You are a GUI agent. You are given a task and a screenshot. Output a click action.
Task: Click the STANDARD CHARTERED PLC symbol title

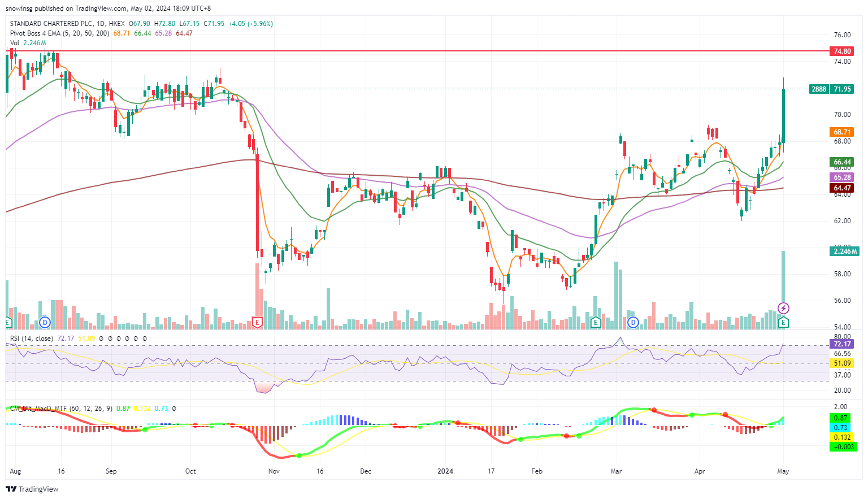click(51, 24)
